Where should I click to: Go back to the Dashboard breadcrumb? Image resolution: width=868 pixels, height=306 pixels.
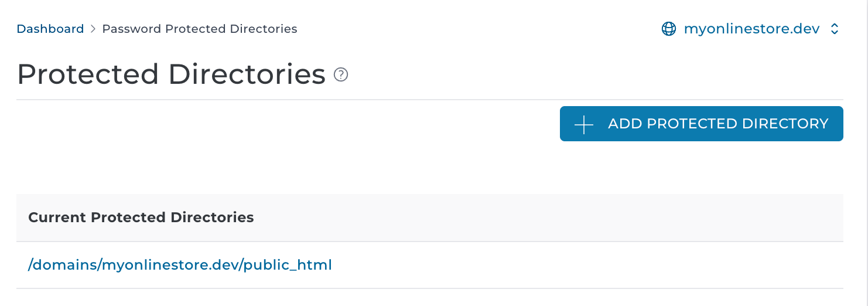tap(50, 29)
